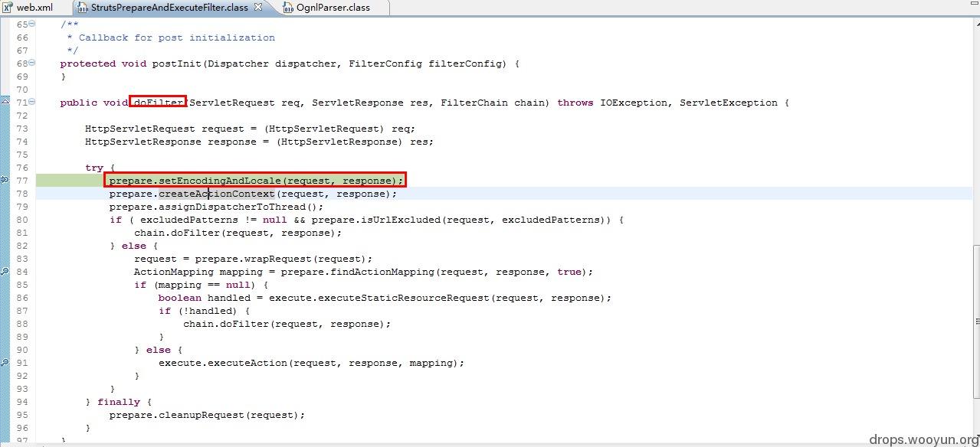Click the 'try' keyword on line 76
980x447 pixels.
[93, 168]
